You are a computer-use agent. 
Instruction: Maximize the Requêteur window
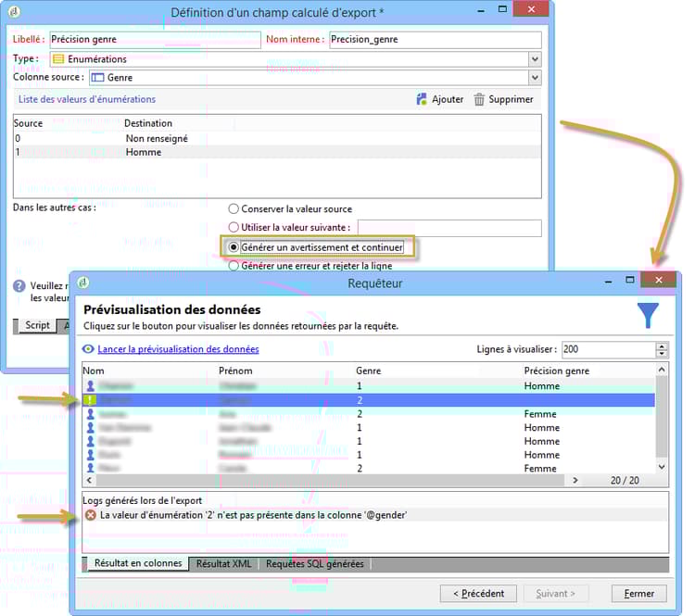(x=629, y=280)
